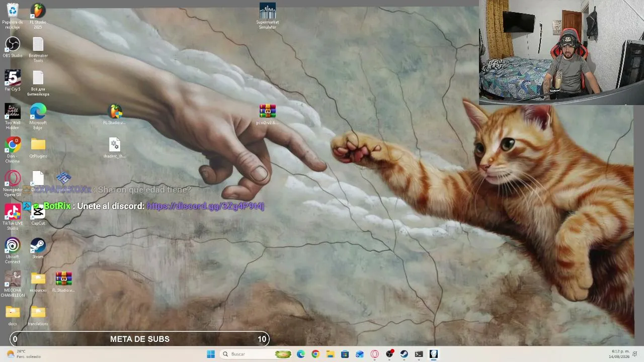Screen dimensions: 644x362
Task: Launch the CapCut desktop shortcut
Action: [x=38, y=215]
